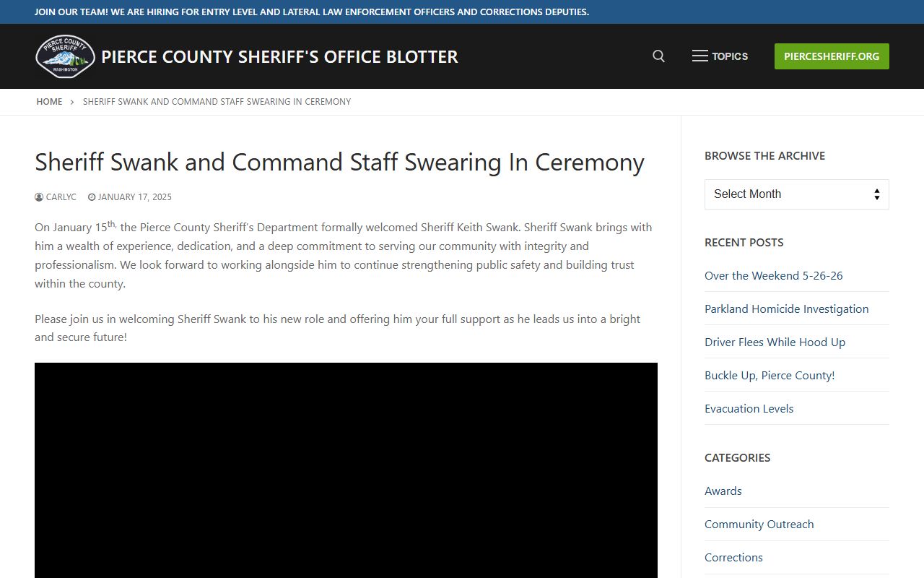Click the Recent Posts heading
The height and width of the screenshot is (578, 924).
[x=744, y=242]
